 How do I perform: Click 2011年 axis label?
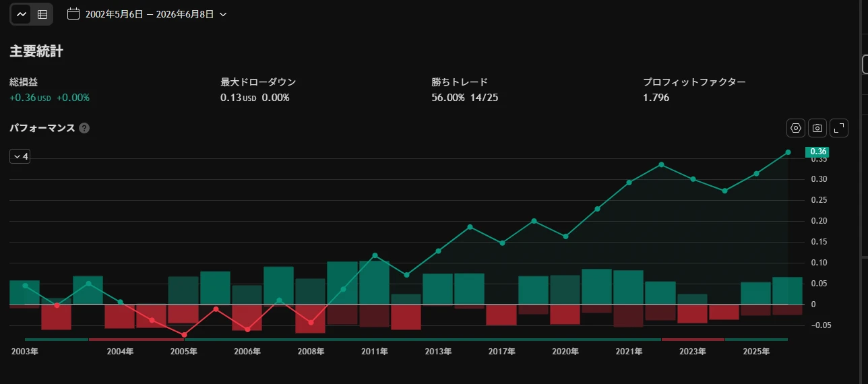tap(374, 352)
